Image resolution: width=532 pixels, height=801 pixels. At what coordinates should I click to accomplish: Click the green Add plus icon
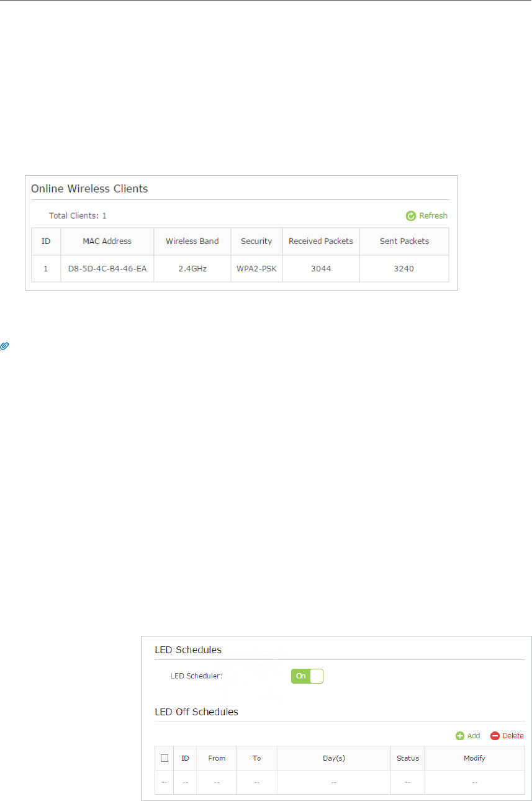click(x=460, y=736)
